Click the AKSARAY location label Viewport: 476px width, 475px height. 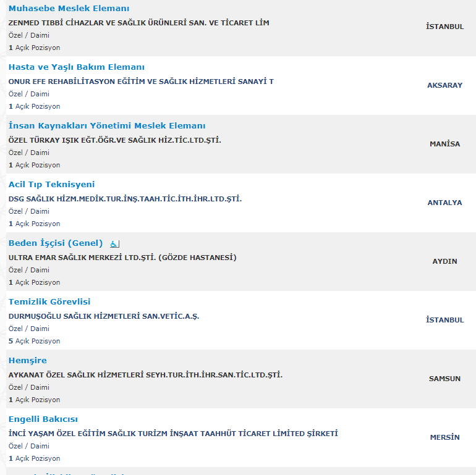444,85
